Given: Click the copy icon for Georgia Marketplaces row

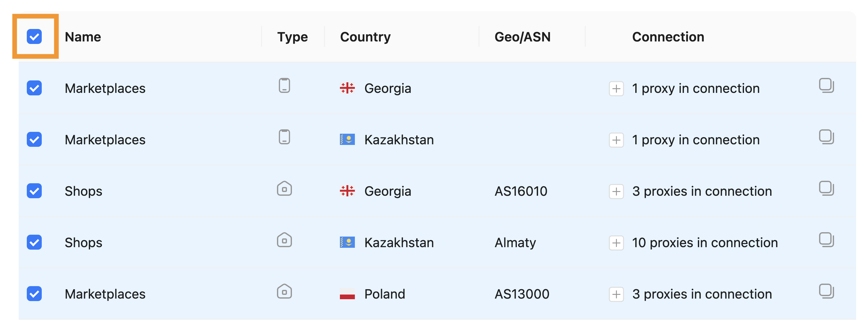Looking at the screenshot, I should point(826,86).
